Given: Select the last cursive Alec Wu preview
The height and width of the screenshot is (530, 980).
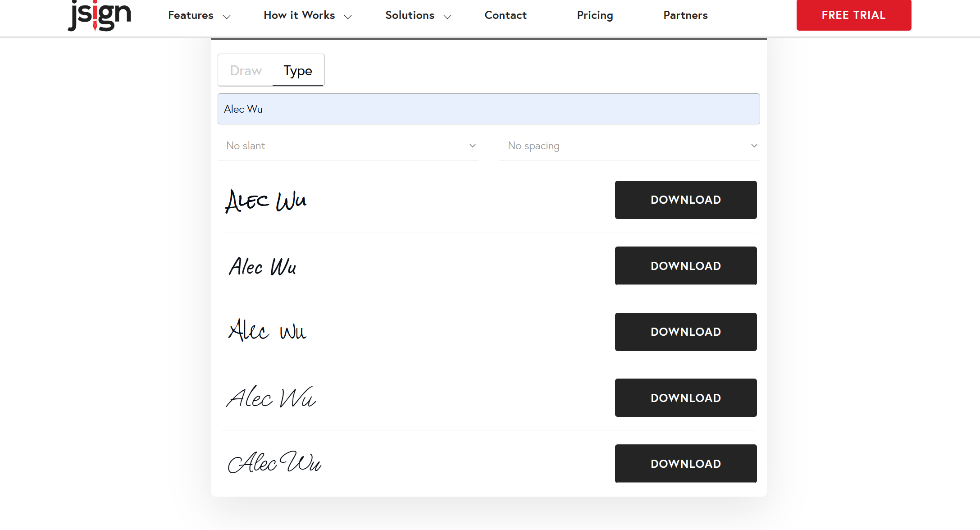Looking at the screenshot, I should pyautogui.click(x=274, y=463).
